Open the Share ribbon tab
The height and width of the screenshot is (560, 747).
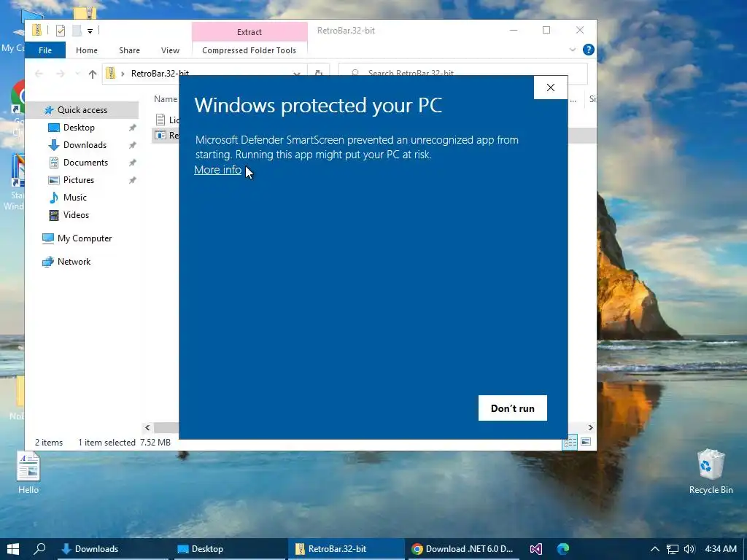pyautogui.click(x=130, y=50)
